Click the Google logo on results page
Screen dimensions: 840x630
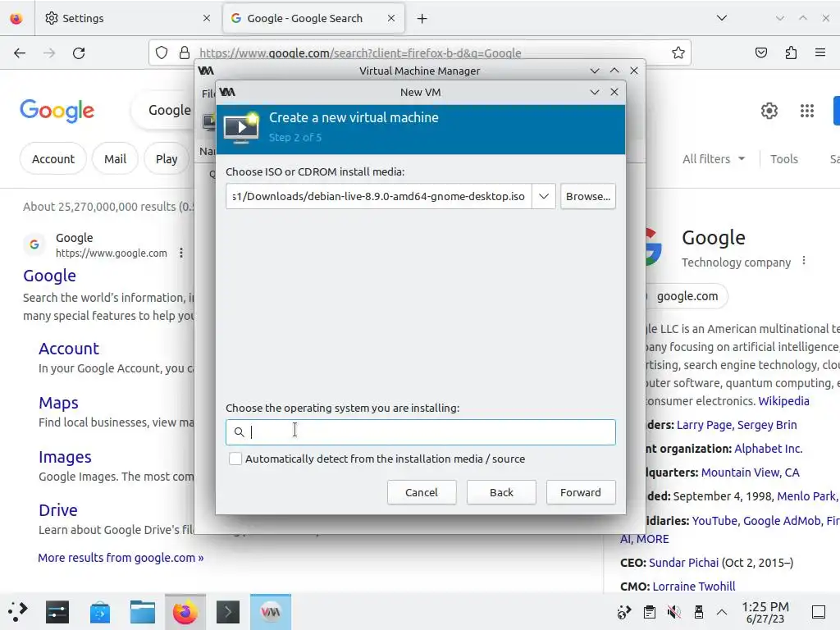click(x=57, y=111)
